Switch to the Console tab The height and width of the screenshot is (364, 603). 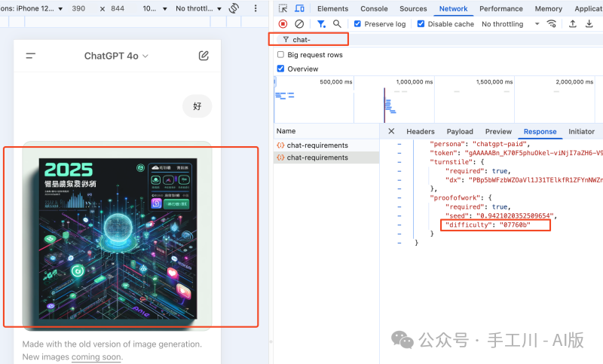(374, 8)
